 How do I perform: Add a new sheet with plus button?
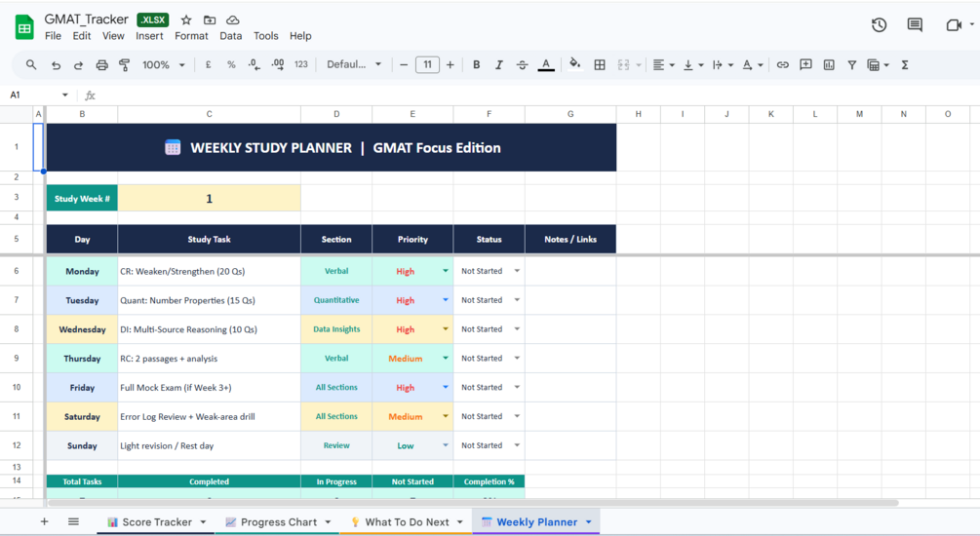click(45, 521)
